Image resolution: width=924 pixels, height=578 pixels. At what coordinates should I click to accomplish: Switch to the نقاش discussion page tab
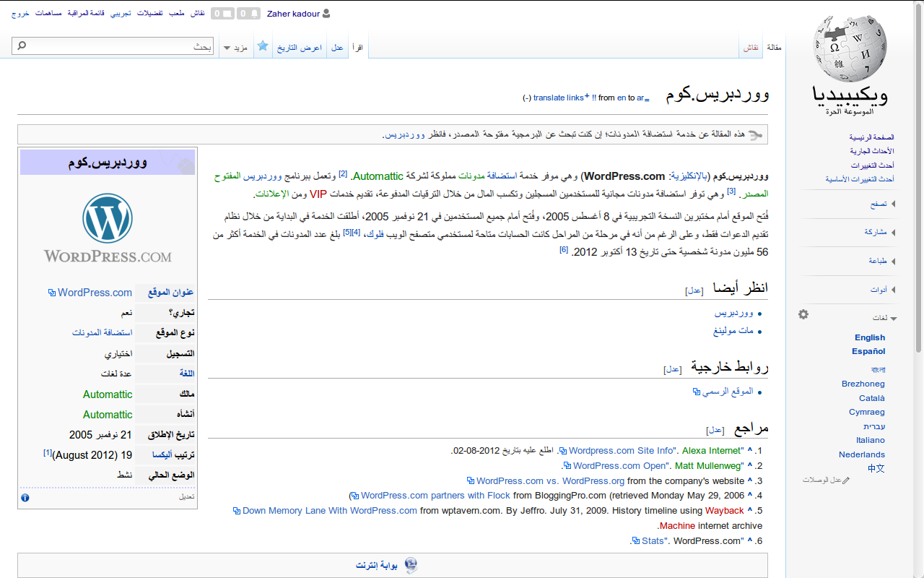coord(751,48)
